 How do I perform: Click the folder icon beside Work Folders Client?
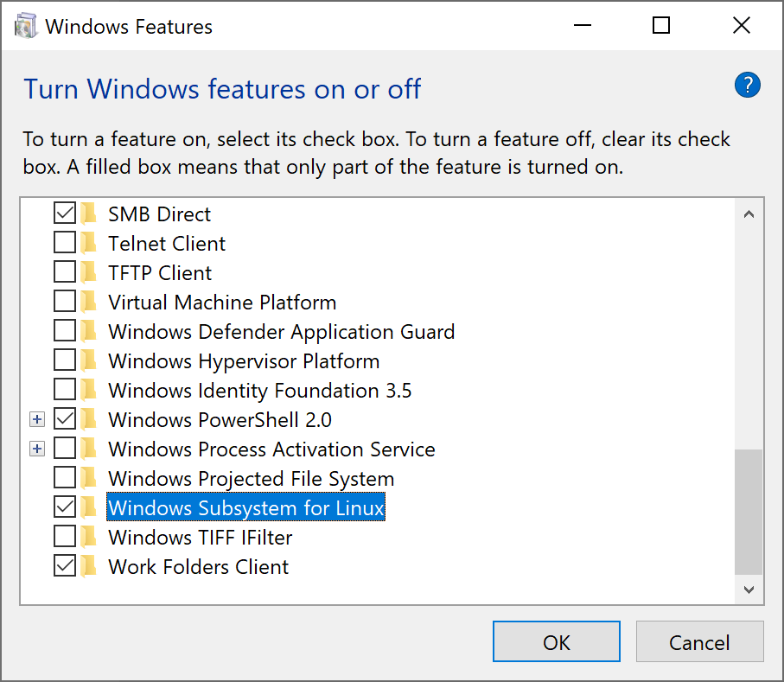point(89,566)
